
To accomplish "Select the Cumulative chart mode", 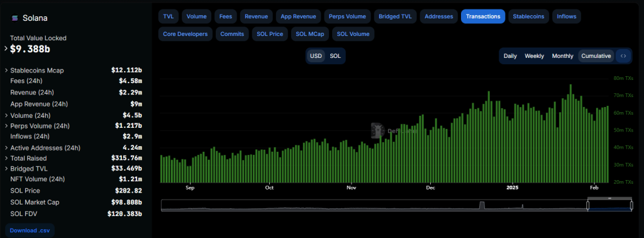I will click(x=596, y=56).
